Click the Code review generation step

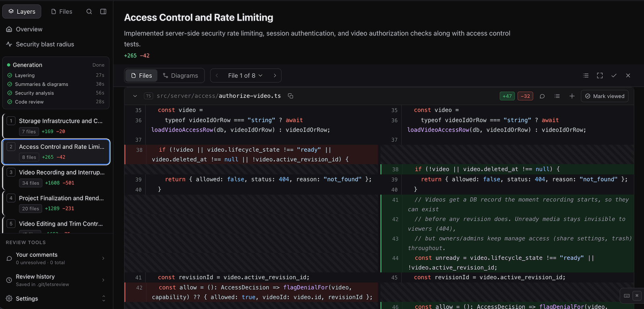tap(56, 102)
